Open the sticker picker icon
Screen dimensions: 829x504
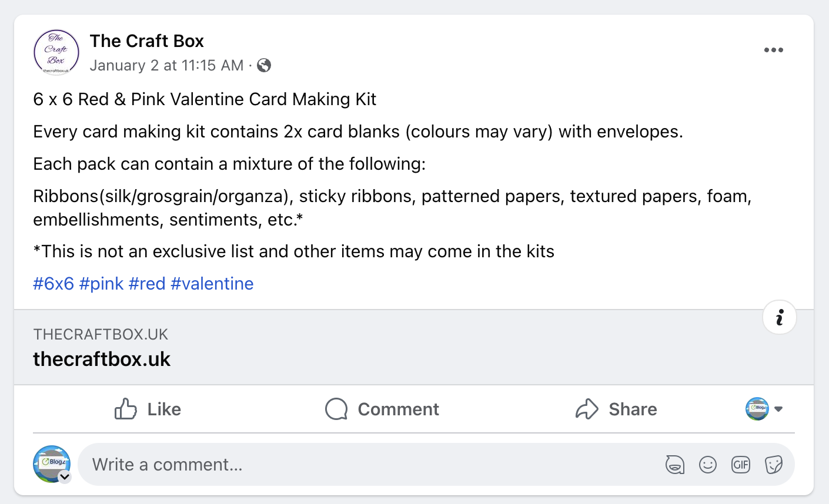pos(773,465)
